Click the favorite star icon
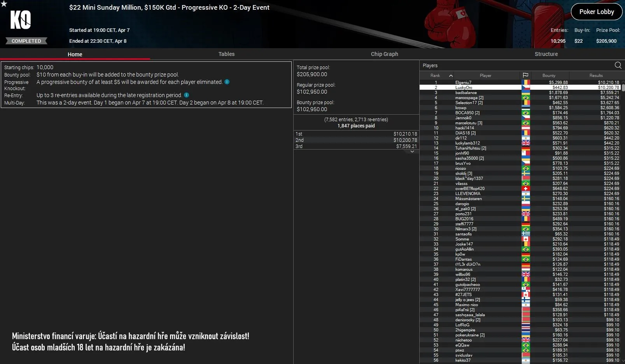625x364 pixels. (x=4, y=4)
